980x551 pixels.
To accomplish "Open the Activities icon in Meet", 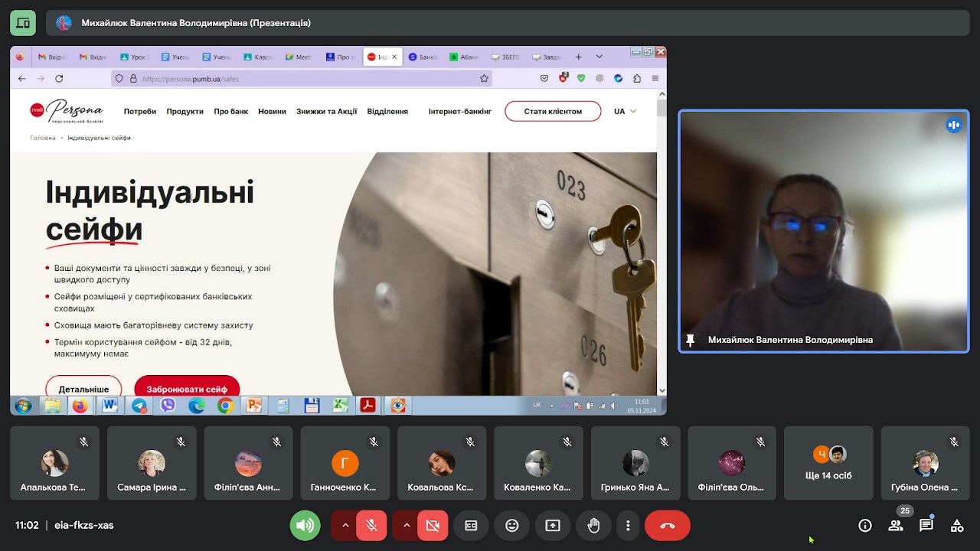I will point(957,526).
